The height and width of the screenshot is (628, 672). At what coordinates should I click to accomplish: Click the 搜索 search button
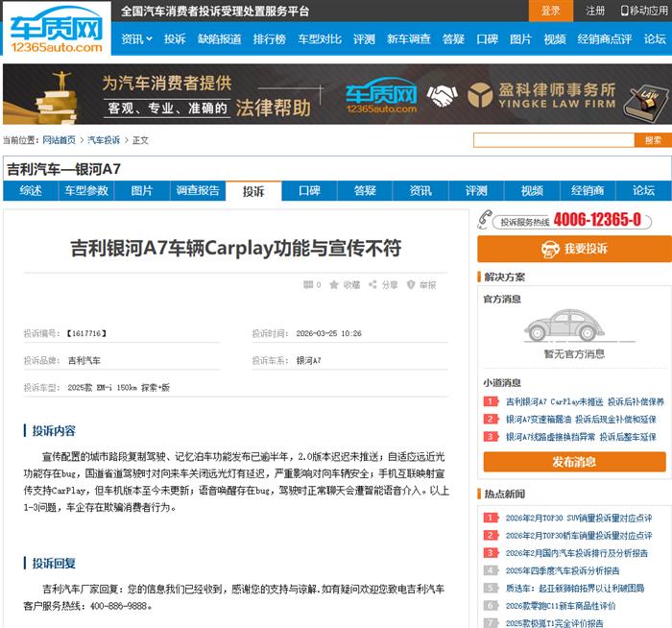coord(653,140)
